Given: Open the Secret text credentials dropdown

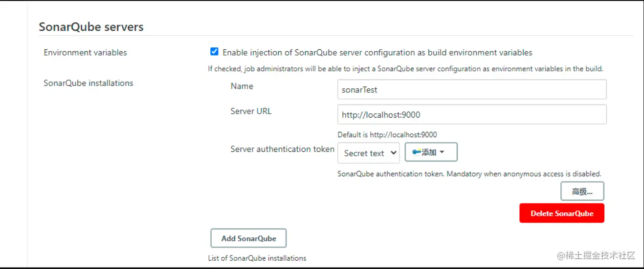Looking at the screenshot, I should tap(369, 153).
